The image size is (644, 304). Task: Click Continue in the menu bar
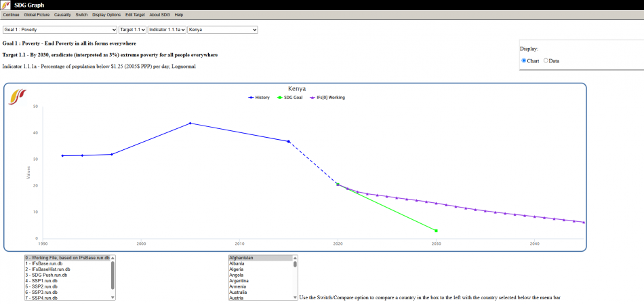pos(11,14)
